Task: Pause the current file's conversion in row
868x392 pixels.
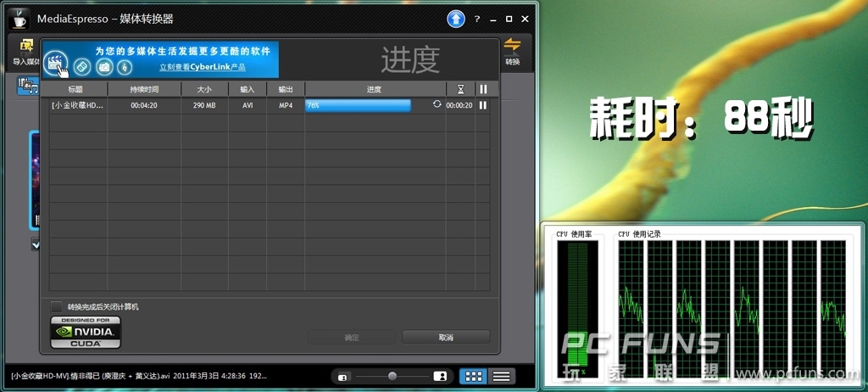Action: click(483, 105)
